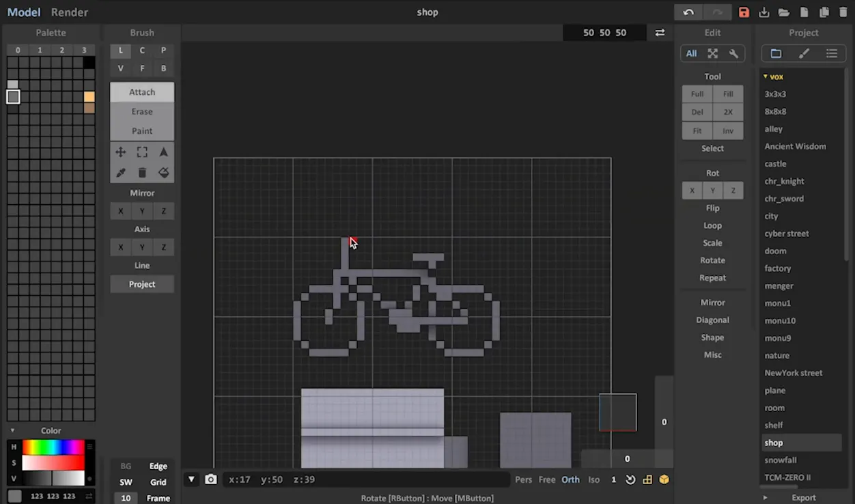Collapse the vox folder in Project list
Image resolution: width=855 pixels, height=504 pixels.
point(766,76)
